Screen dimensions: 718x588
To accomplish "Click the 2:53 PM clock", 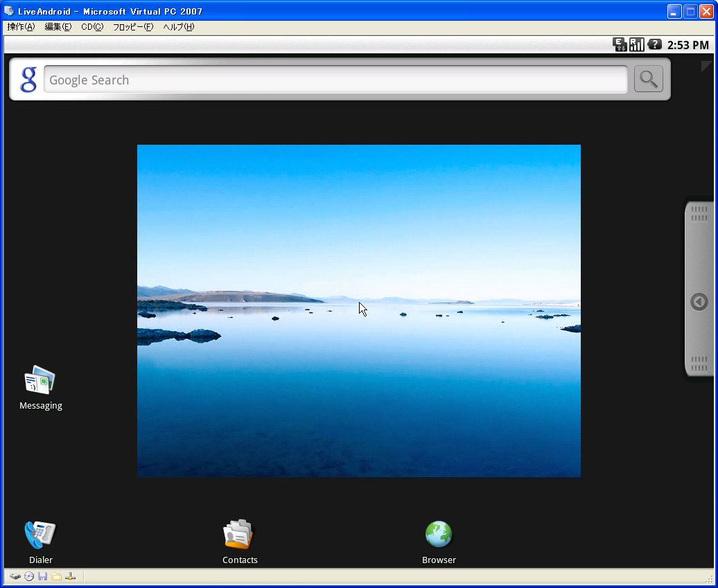I will click(688, 45).
